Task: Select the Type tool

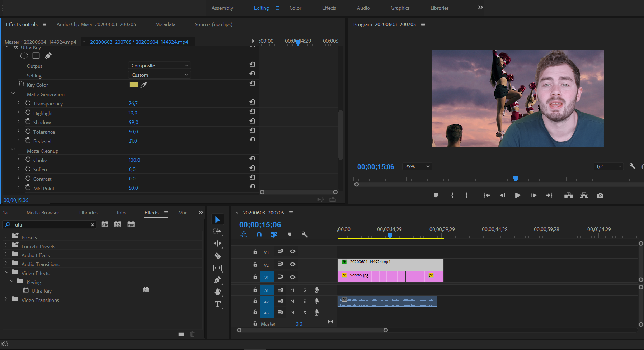Action: click(x=217, y=304)
